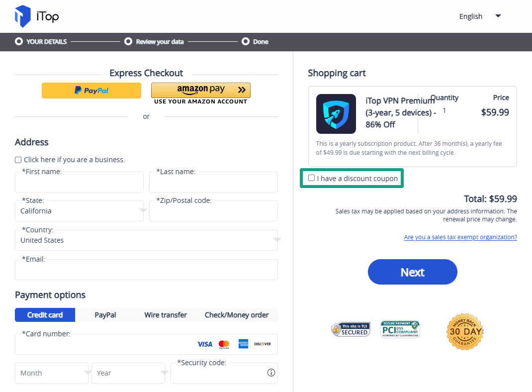Click the TLS Secured badge

click(351, 329)
